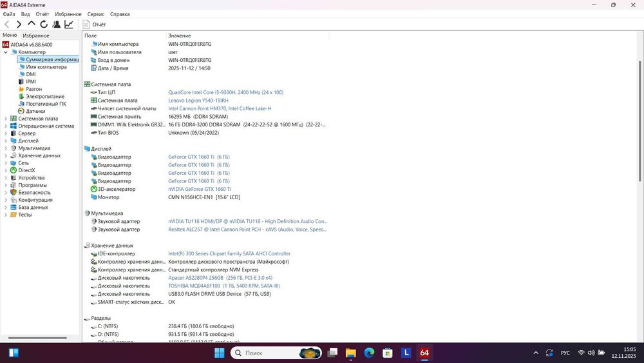644x363 pixels.
Task: Expand the Дисплей tree node
Action: 6,141
